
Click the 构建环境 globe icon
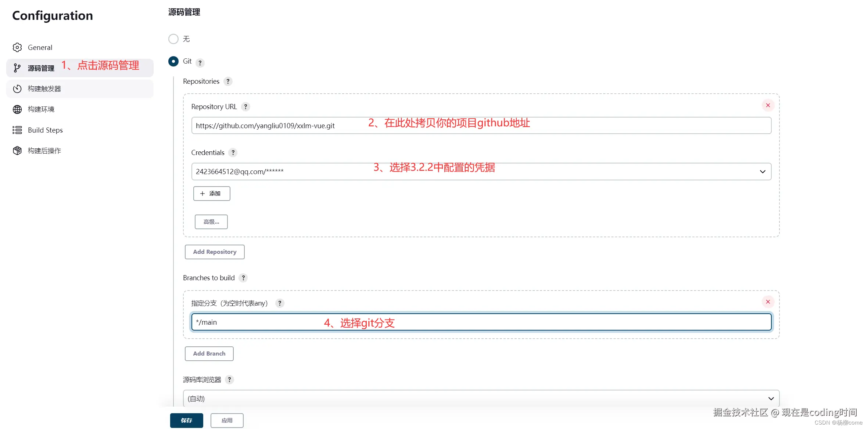(17, 109)
